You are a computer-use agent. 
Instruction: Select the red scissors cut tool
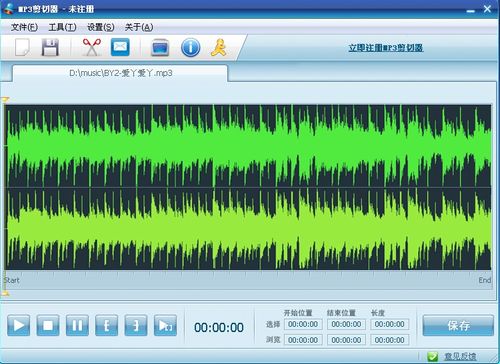[x=91, y=47]
